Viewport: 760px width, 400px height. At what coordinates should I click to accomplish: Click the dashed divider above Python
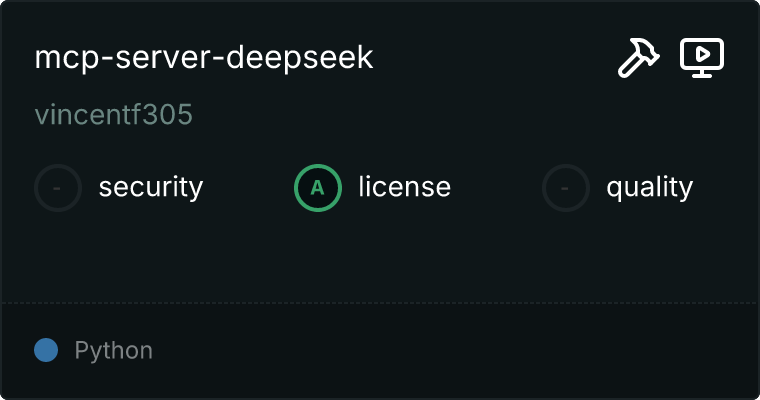(x=380, y=303)
